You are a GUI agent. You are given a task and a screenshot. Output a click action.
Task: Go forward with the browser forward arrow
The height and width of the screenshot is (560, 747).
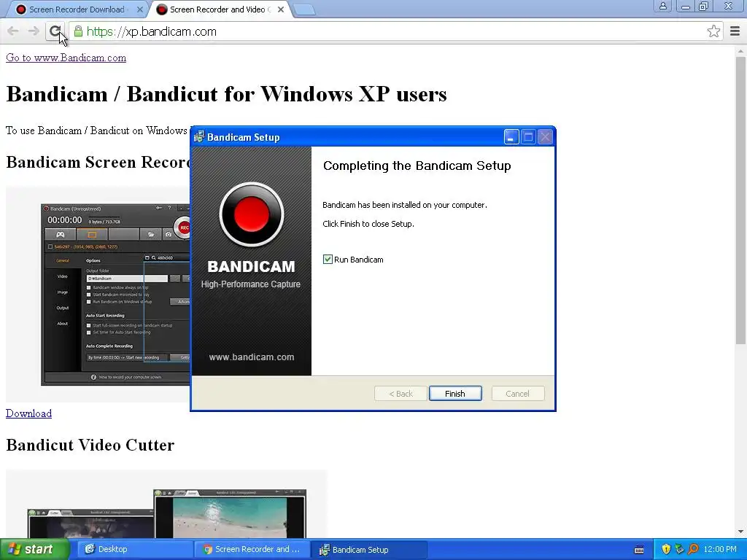point(34,31)
